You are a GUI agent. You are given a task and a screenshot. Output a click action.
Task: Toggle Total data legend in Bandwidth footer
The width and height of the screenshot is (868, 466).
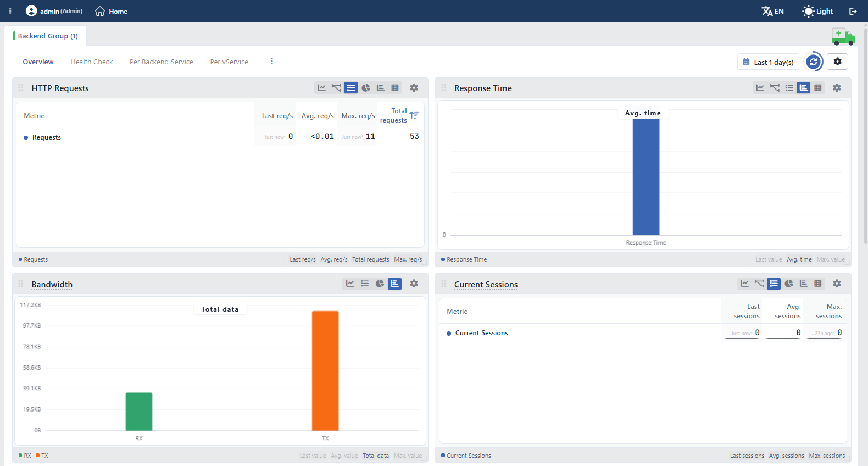[x=376, y=456]
